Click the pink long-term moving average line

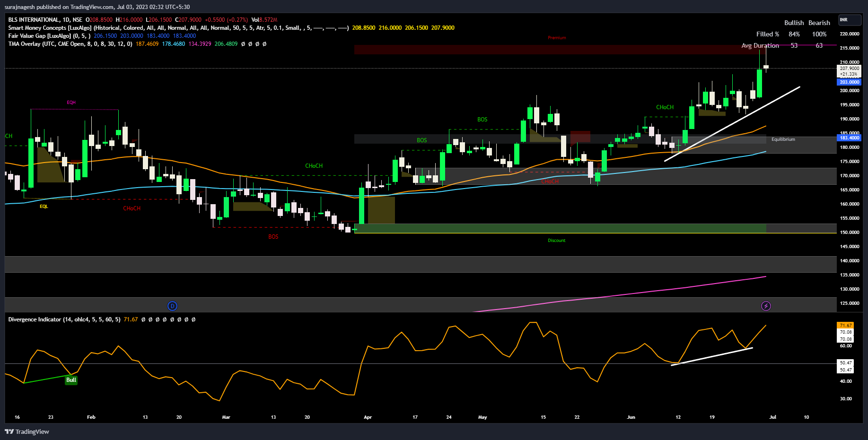[x=620, y=294]
